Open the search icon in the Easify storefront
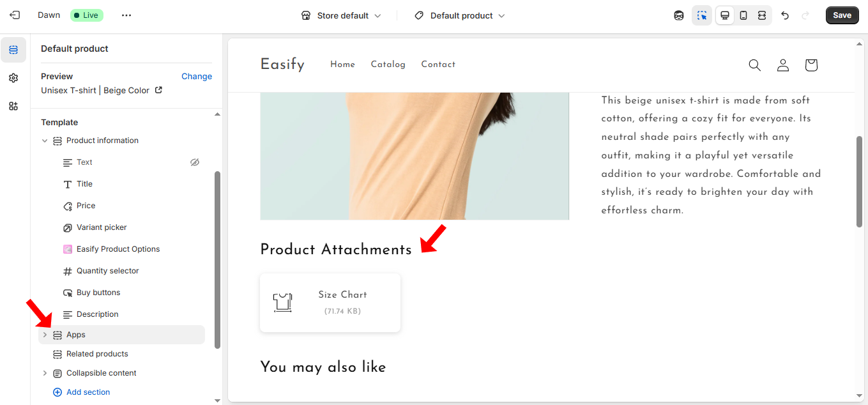Image resolution: width=868 pixels, height=405 pixels. (x=754, y=65)
